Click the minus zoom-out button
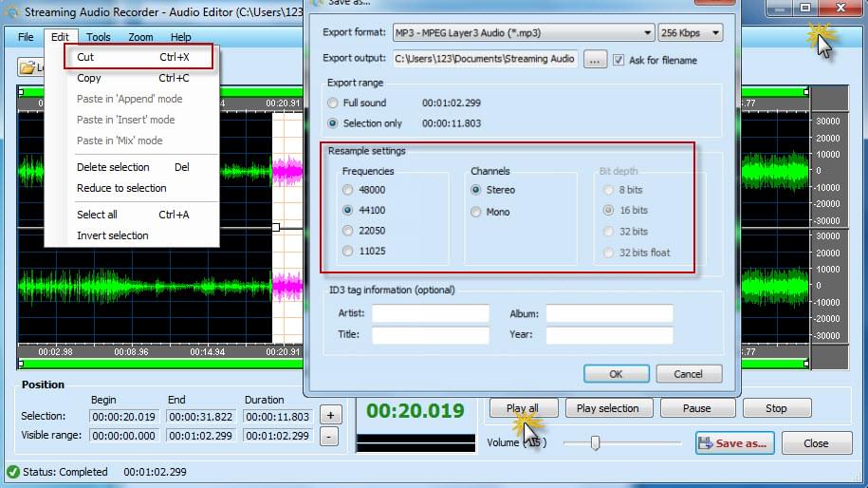 coord(329,437)
